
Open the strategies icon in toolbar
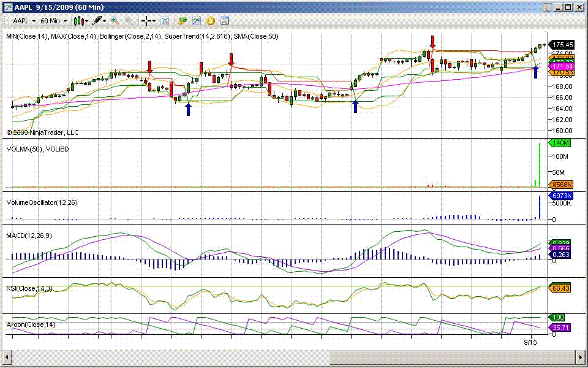pos(183,21)
